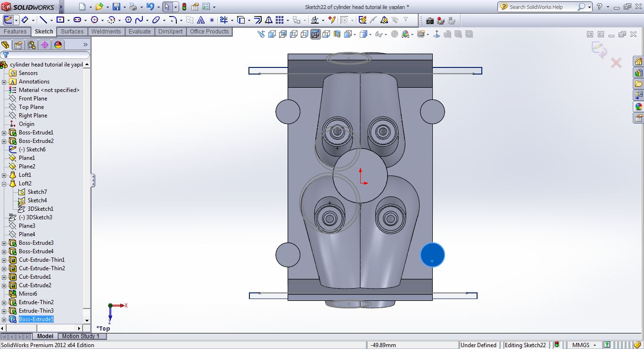Screen dimensions: 644x349
Task: Select Front Plane in the feature tree
Action: (33, 99)
